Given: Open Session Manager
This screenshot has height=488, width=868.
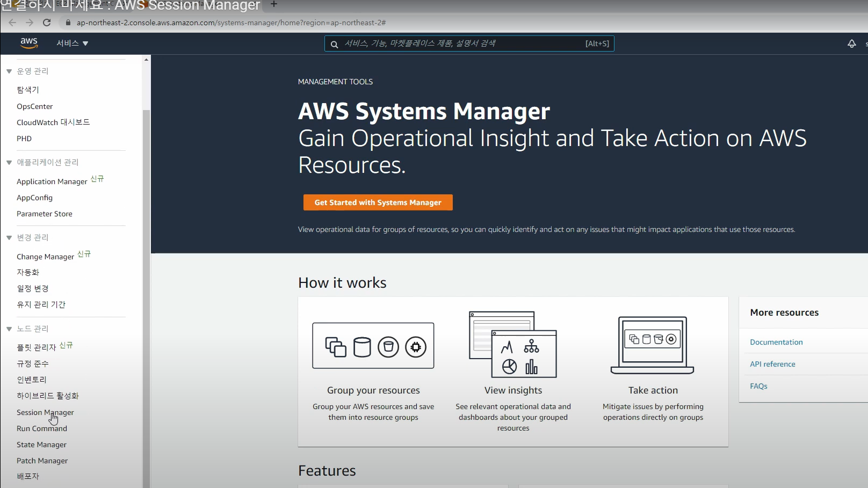Looking at the screenshot, I should (x=45, y=412).
